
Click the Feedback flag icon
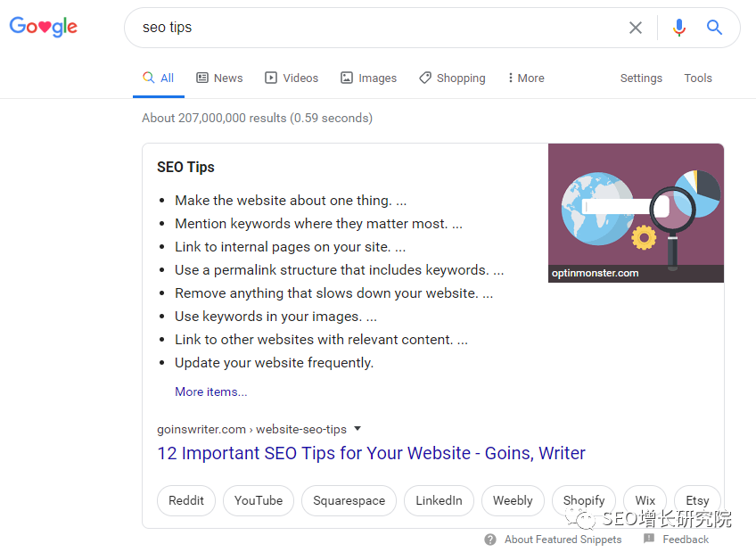tap(649, 538)
